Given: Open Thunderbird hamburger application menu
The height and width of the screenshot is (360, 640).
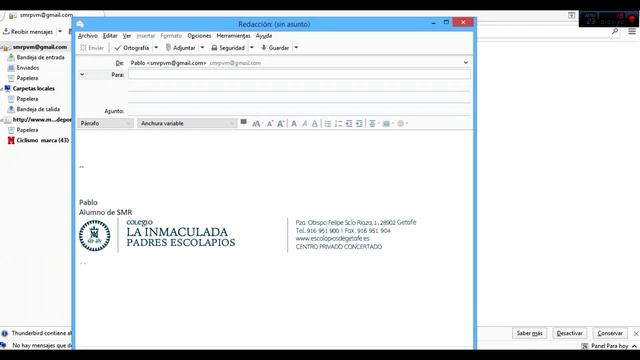Looking at the screenshot, I should [632, 31].
